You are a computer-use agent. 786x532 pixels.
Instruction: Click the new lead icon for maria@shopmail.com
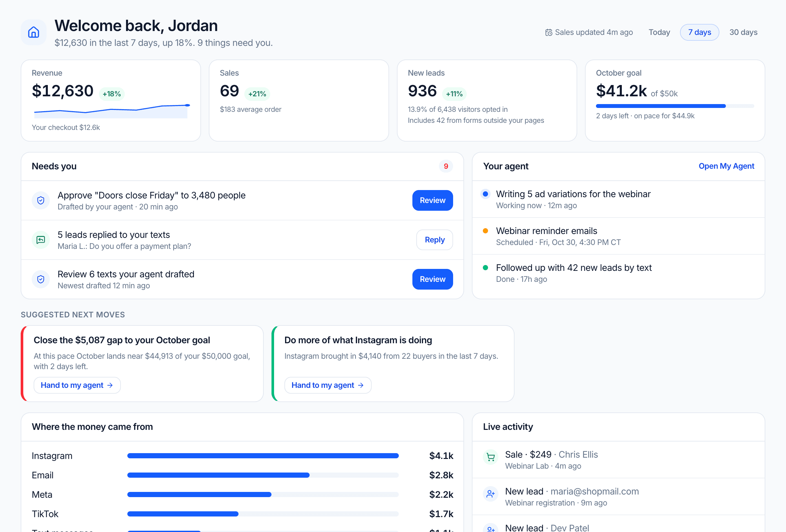click(x=490, y=494)
